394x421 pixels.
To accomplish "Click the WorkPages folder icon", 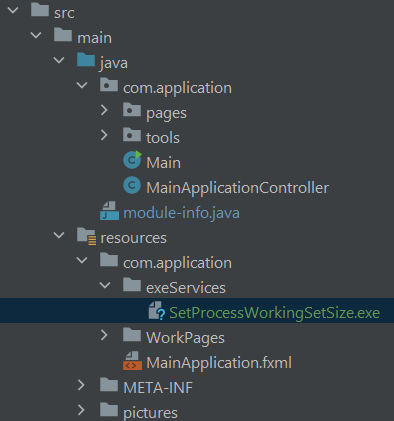I will 132,335.
